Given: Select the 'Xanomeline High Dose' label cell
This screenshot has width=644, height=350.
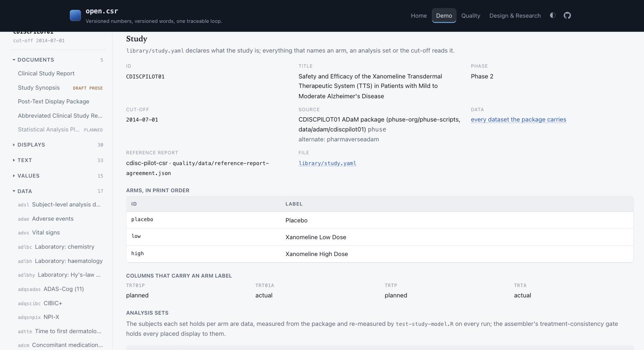Looking at the screenshot, I should pos(457,254).
